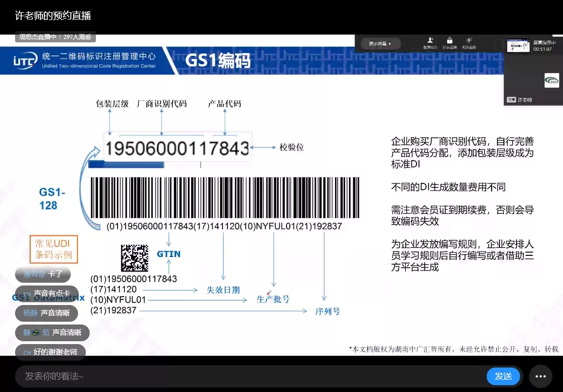Screen dimensions: 563x392
Task: Click the 序列号 label
Action: (x=327, y=311)
